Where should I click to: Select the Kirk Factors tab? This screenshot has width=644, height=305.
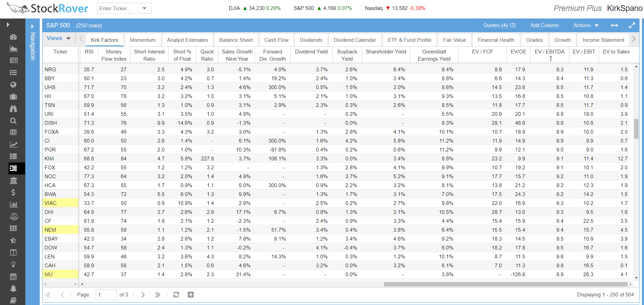tap(105, 40)
